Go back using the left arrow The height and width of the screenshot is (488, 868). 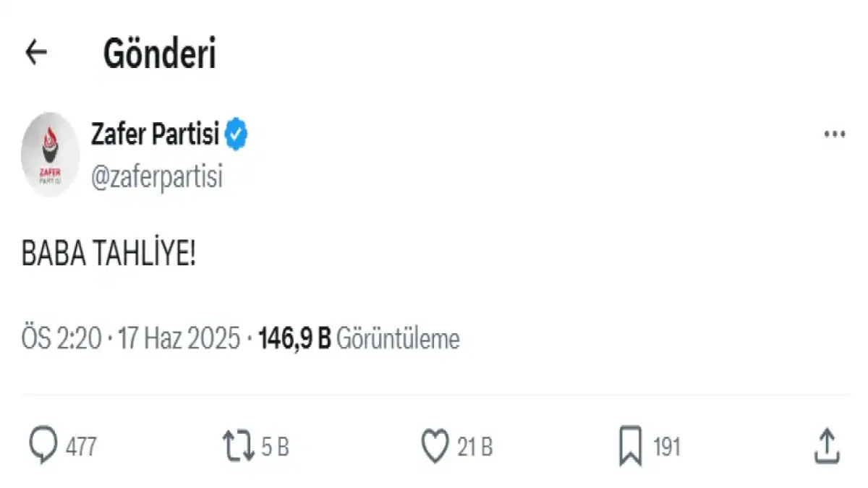point(36,53)
